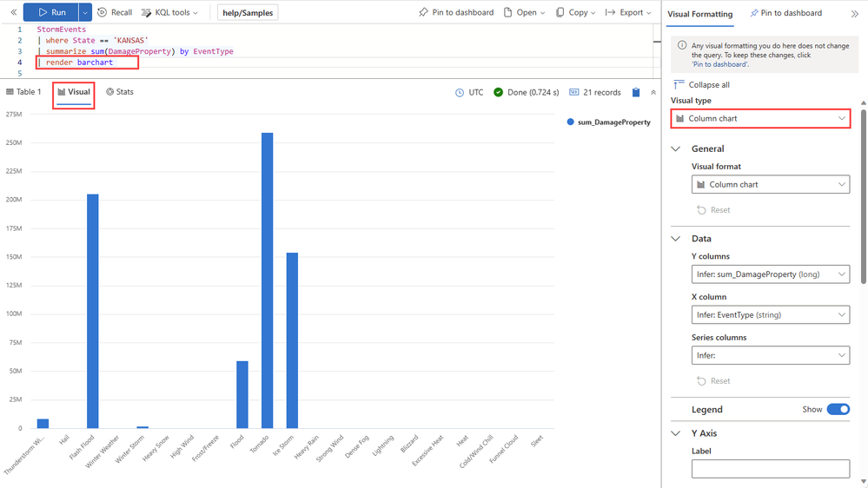This screenshot has height=488, width=868.
Task: Collapse results with double up chevron
Action: pos(653,92)
